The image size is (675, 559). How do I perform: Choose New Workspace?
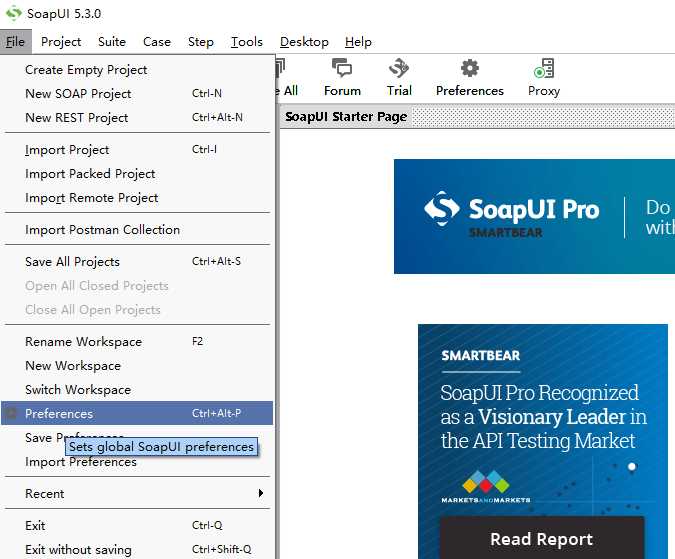click(137, 366)
